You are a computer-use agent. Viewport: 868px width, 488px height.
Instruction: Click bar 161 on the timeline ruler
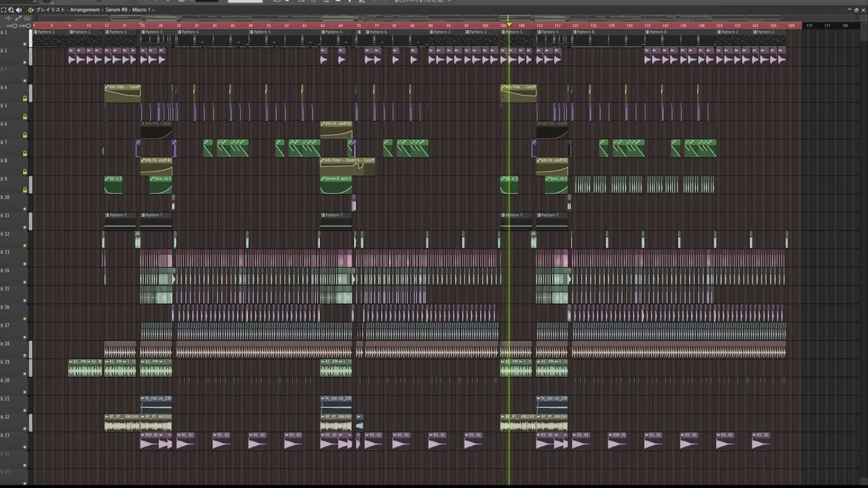pyautogui.click(x=755, y=26)
